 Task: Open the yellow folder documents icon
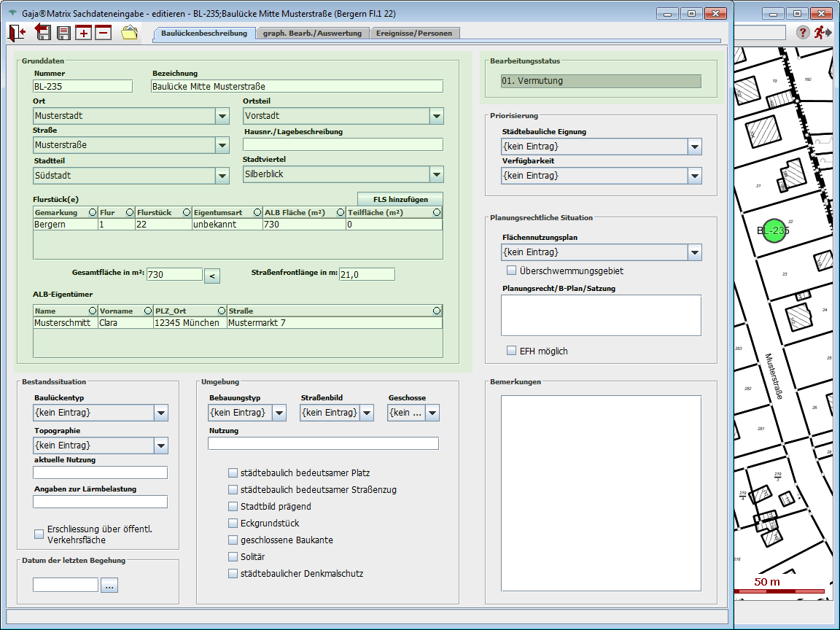tap(129, 33)
